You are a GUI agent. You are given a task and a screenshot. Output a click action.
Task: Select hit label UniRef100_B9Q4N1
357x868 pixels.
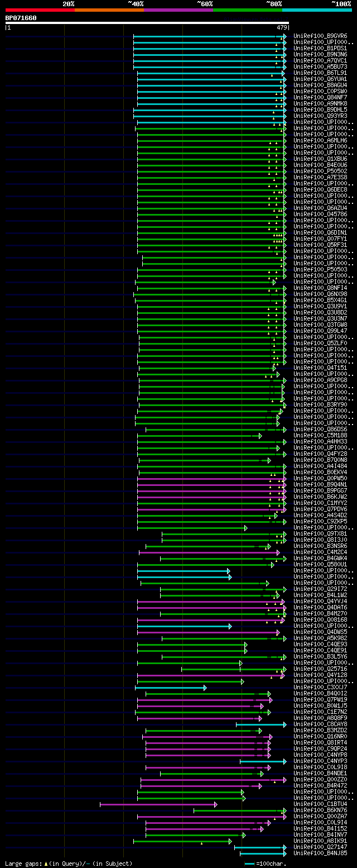[x=320, y=484]
